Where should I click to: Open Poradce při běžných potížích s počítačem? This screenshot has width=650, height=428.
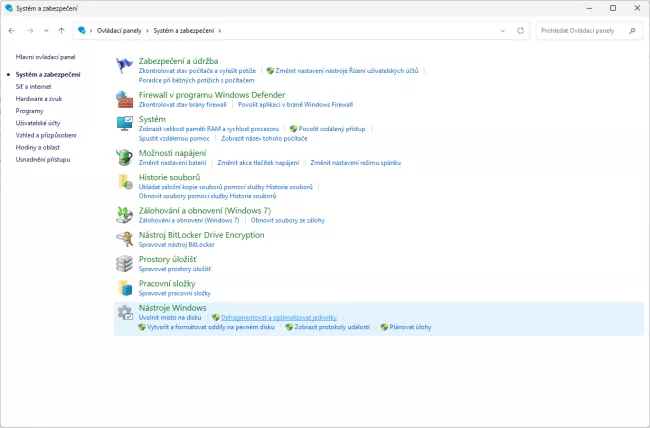tap(196, 80)
